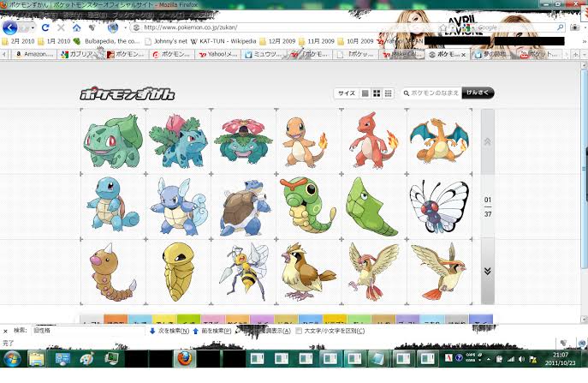The width and height of the screenshot is (588, 383).
Task: Open the back-forward history dropdown arrow
Action: (33, 27)
